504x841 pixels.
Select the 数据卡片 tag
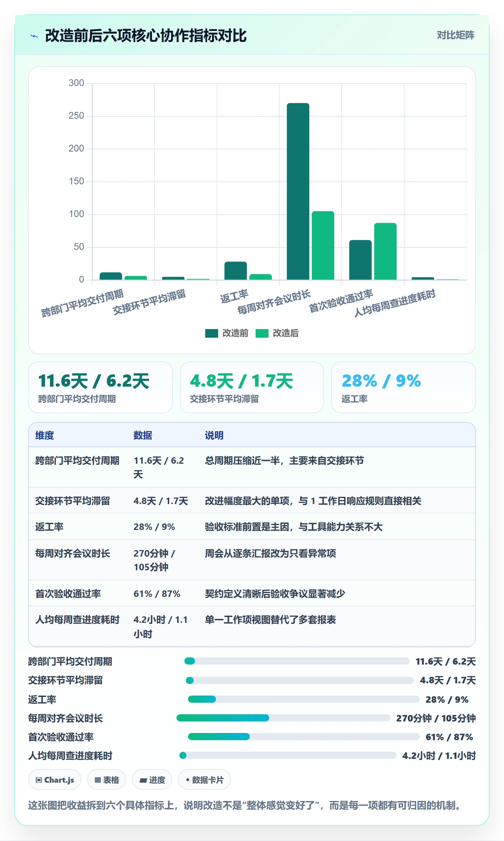pos(204,780)
